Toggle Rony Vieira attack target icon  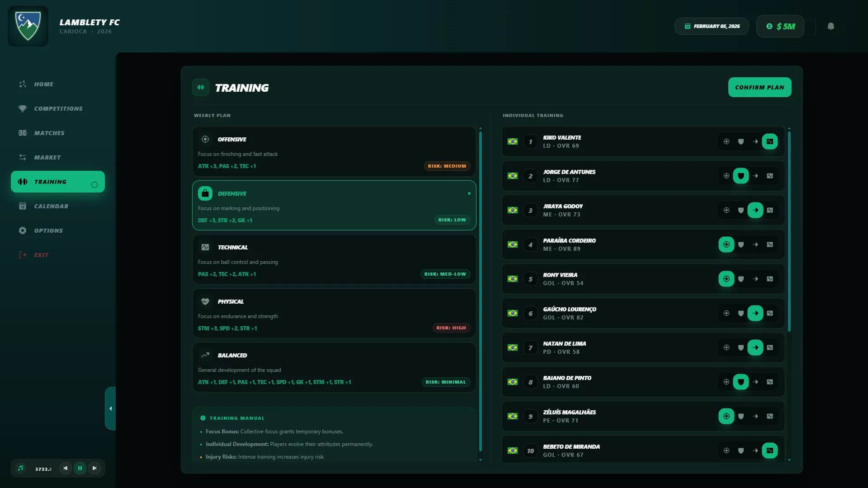pos(726,279)
